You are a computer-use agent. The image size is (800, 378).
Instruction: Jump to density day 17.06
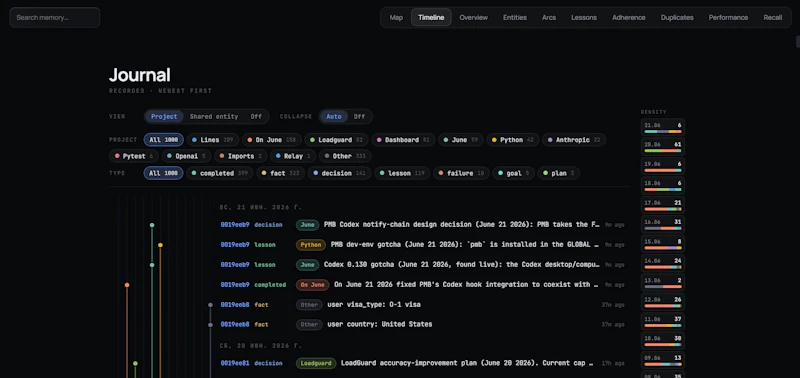(x=663, y=205)
